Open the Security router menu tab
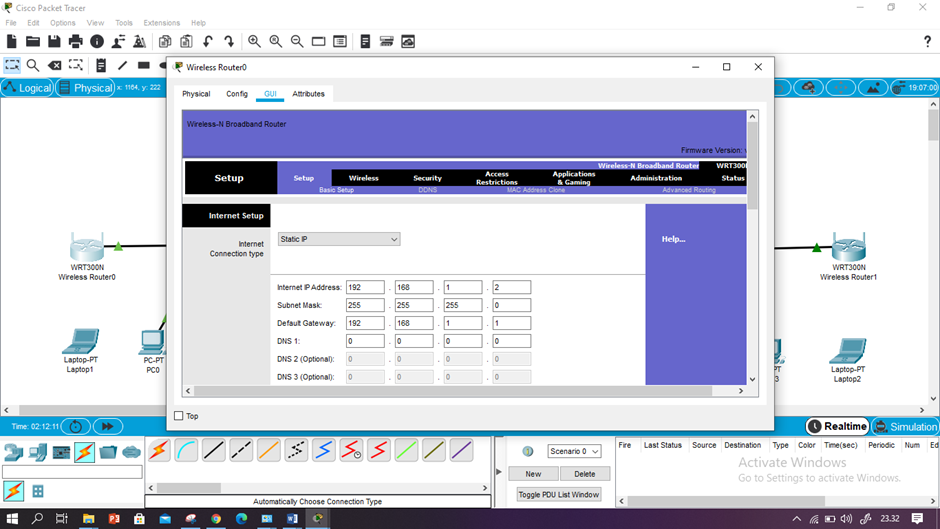Viewport: 940px width, 529px height. [x=427, y=178]
